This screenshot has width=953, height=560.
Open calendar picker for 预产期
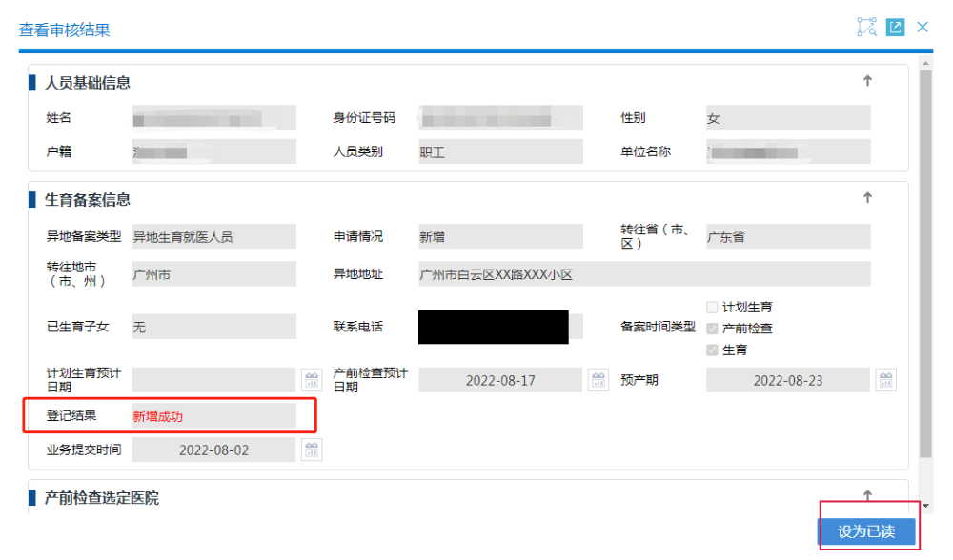pyautogui.click(x=886, y=380)
